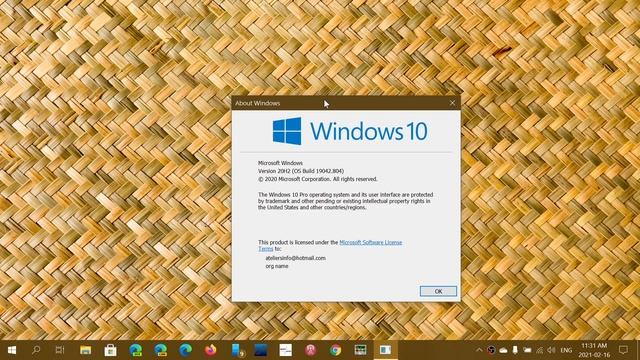Open the badged Edge icon beside Microsoft Store

pos(136,350)
